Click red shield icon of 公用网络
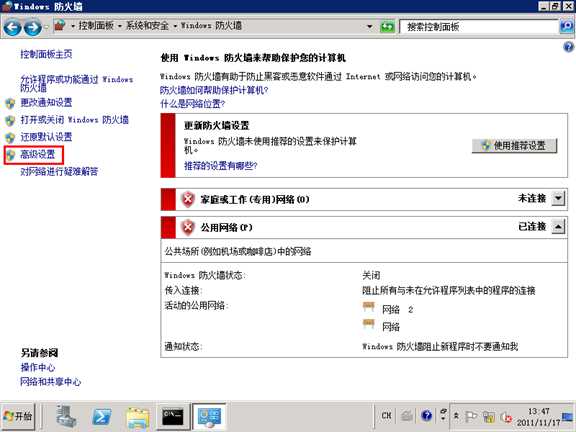 (x=188, y=227)
